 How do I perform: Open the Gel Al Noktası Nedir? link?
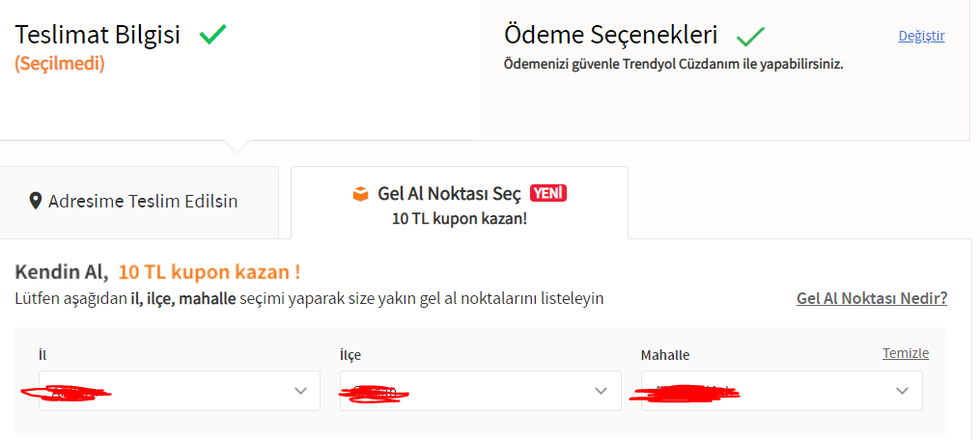point(871,298)
